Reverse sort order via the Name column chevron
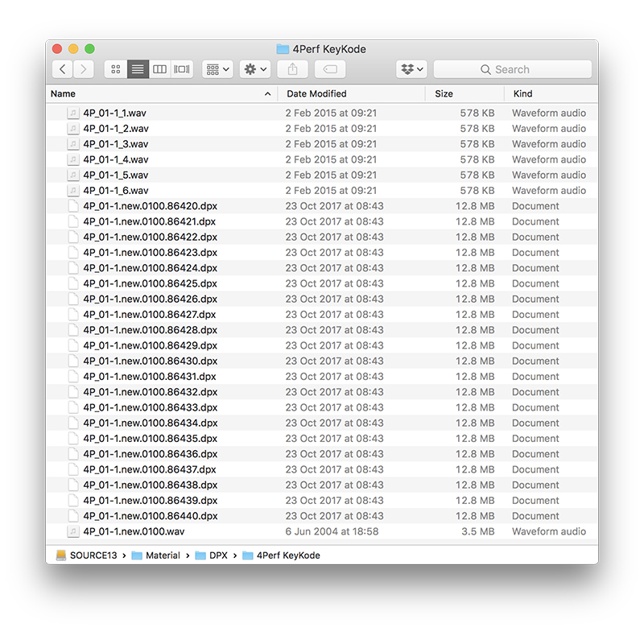 click(x=266, y=93)
